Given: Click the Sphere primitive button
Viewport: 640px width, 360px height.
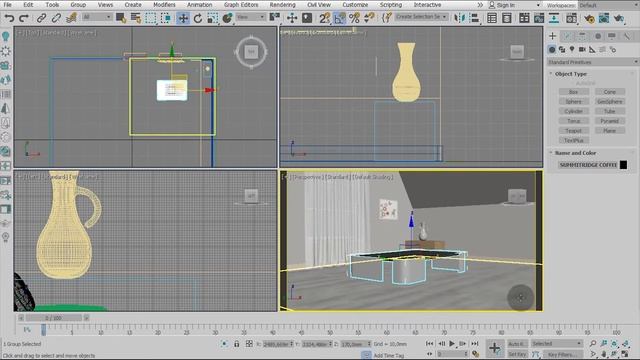Looking at the screenshot, I should pos(573,102).
